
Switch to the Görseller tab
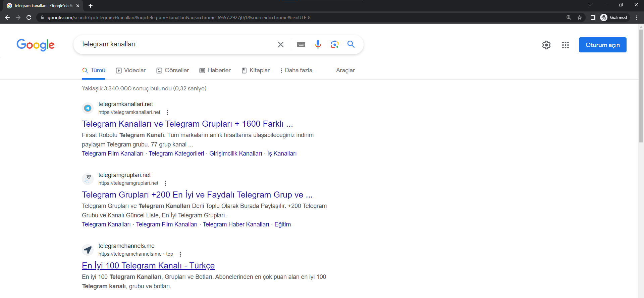(173, 70)
